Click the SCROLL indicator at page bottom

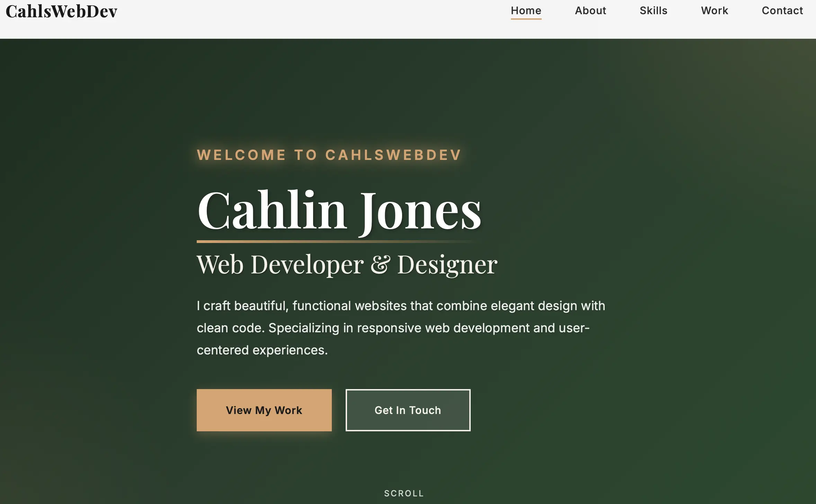tap(404, 493)
